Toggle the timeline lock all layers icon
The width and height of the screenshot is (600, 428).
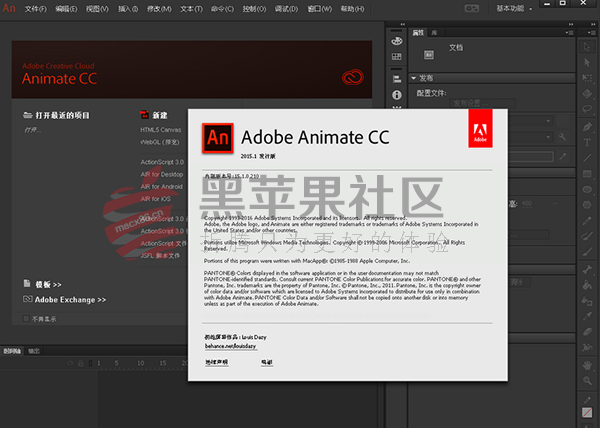[x=81, y=363]
